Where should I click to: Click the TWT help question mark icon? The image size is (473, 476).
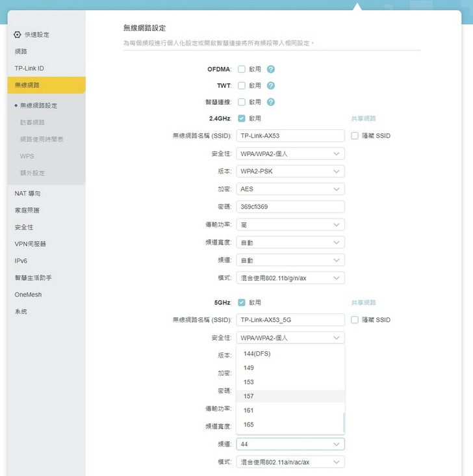pos(271,85)
